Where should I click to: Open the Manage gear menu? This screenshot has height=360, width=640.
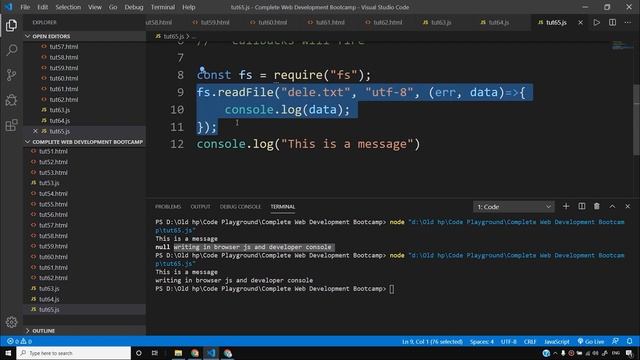click(x=11, y=322)
